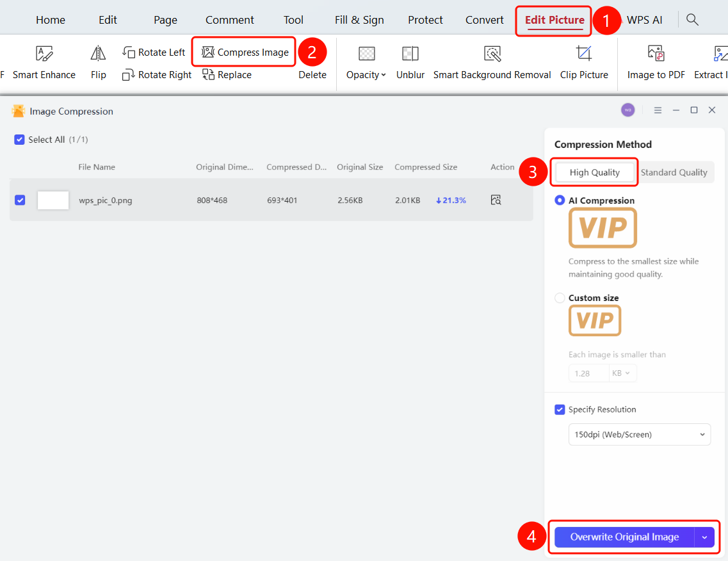This screenshot has width=728, height=561.
Task: Click the Smart Enhance icon
Action: (x=44, y=53)
